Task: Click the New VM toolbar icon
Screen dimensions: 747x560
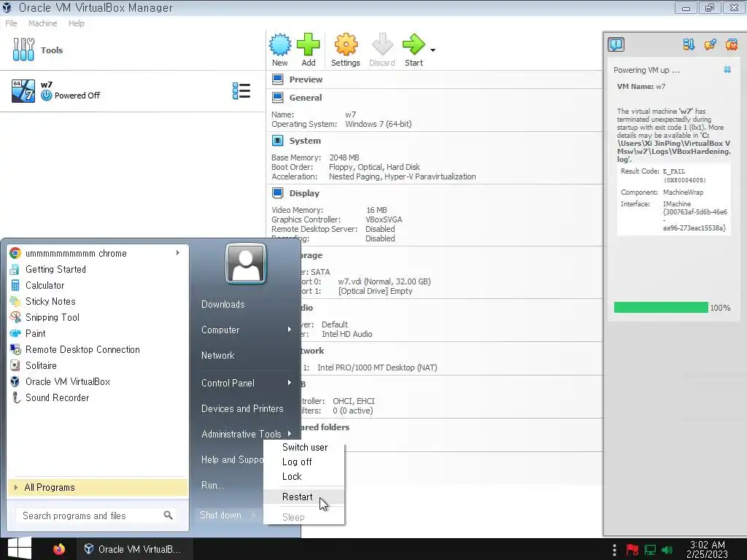Action: [279, 44]
